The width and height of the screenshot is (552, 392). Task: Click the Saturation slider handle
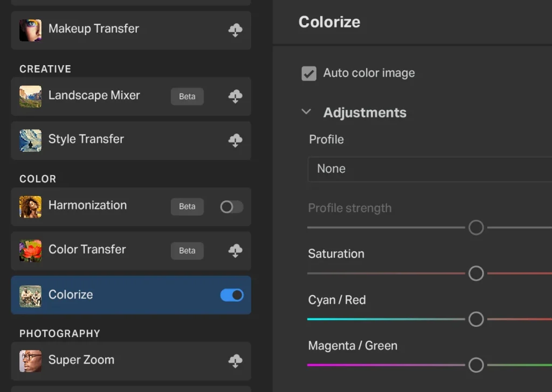point(476,274)
